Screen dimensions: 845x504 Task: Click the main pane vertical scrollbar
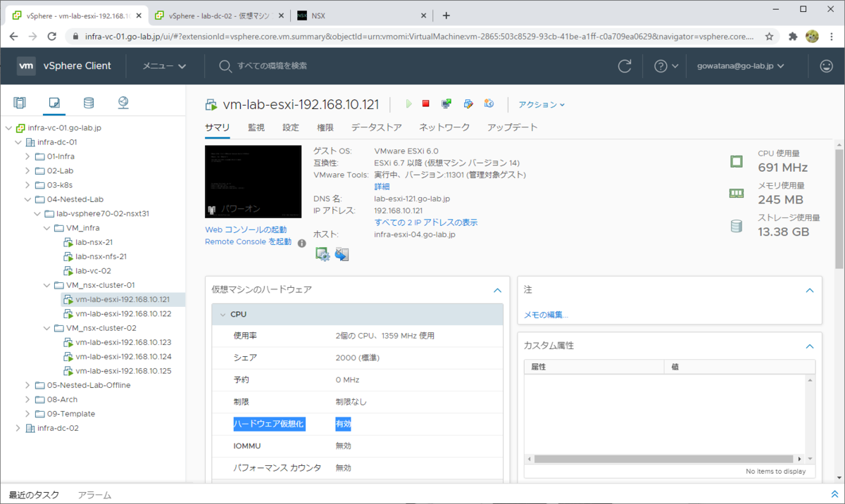point(839,208)
